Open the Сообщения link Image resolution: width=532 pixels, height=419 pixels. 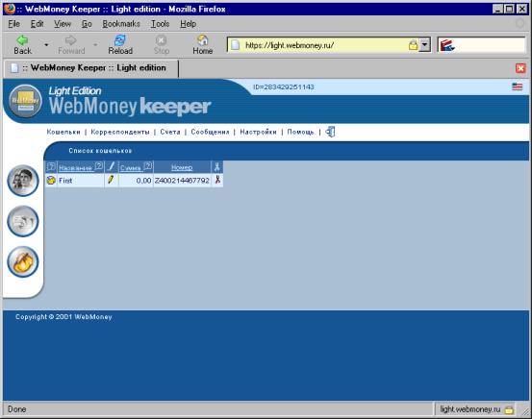point(210,132)
